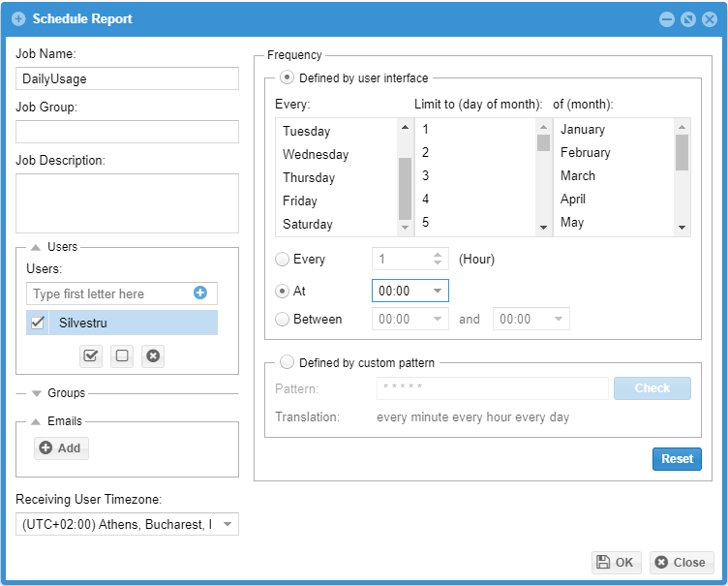The image size is (728, 586).
Task: Uncheck the Silvestru user checkbox
Action: (x=39, y=324)
